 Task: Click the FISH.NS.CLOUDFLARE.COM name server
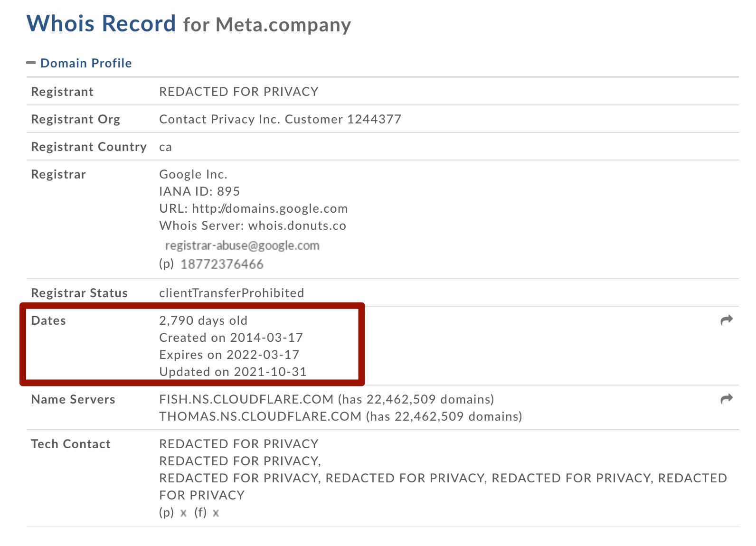coord(246,399)
